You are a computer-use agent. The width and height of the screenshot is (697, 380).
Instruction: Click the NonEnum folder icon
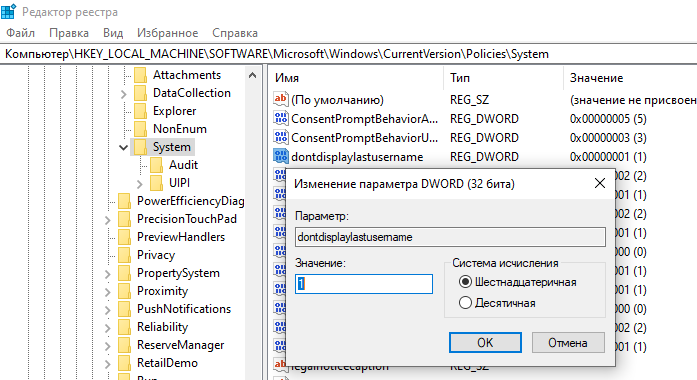(x=140, y=129)
